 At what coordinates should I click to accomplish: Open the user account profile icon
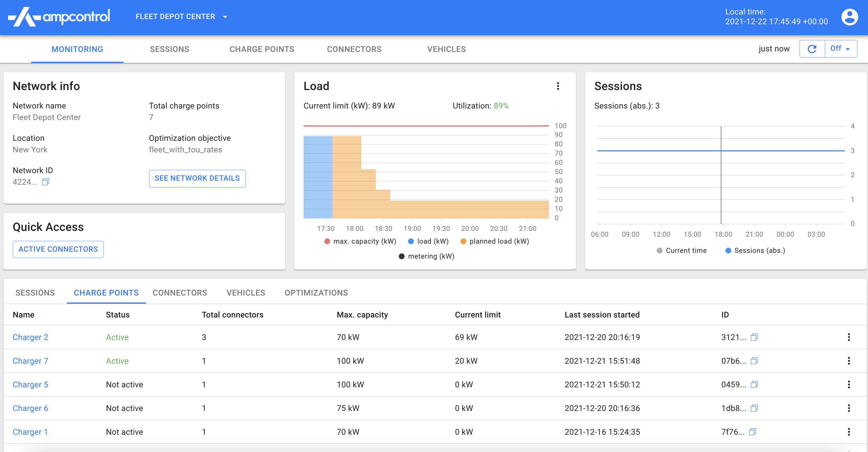[849, 17]
